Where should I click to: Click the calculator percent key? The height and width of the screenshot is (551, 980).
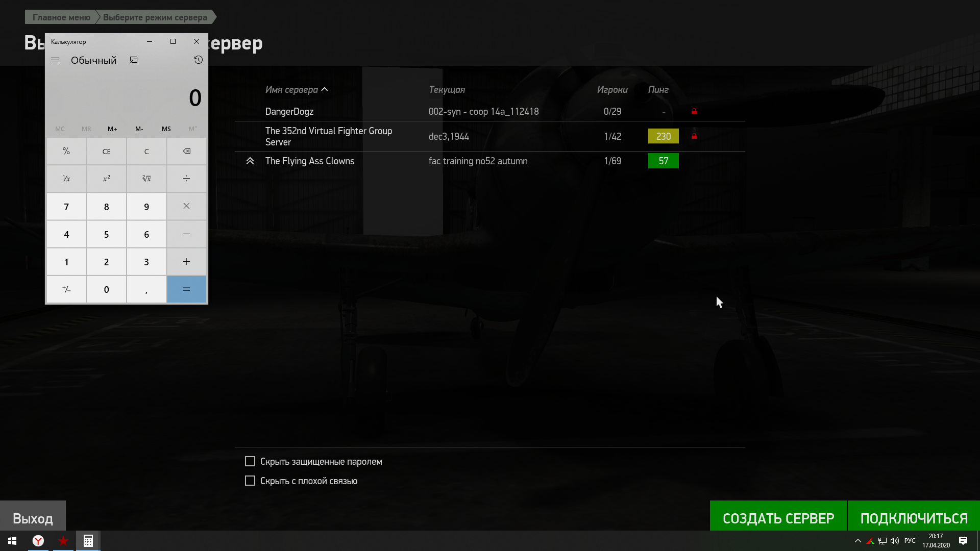click(66, 151)
